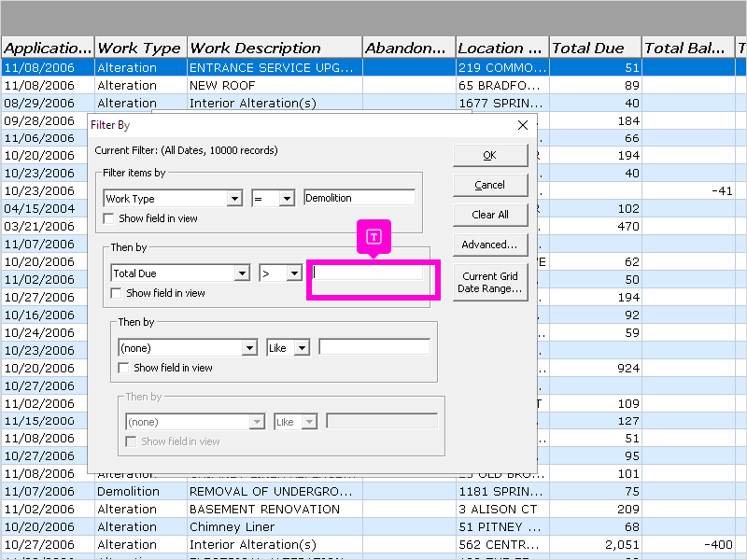Select the REMOVAL OF UNDERGRO... cell
Screen dimensions: 747x560
tap(275, 492)
